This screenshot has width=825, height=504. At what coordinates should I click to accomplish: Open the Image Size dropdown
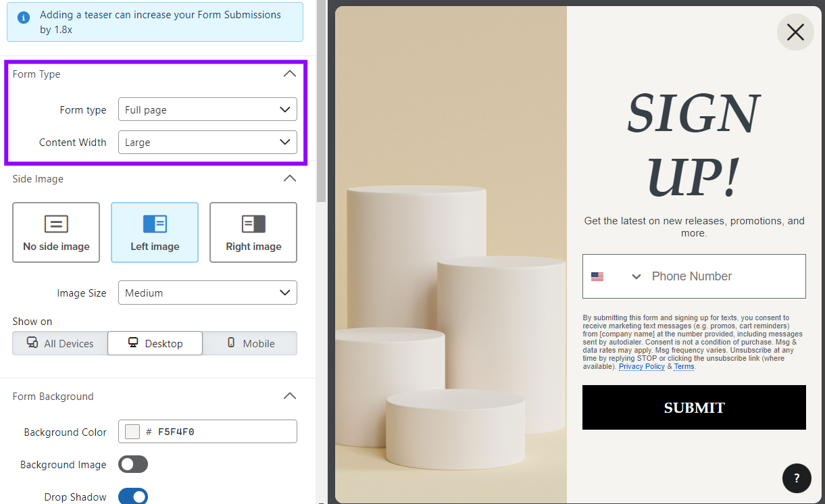click(x=207, y=293)
